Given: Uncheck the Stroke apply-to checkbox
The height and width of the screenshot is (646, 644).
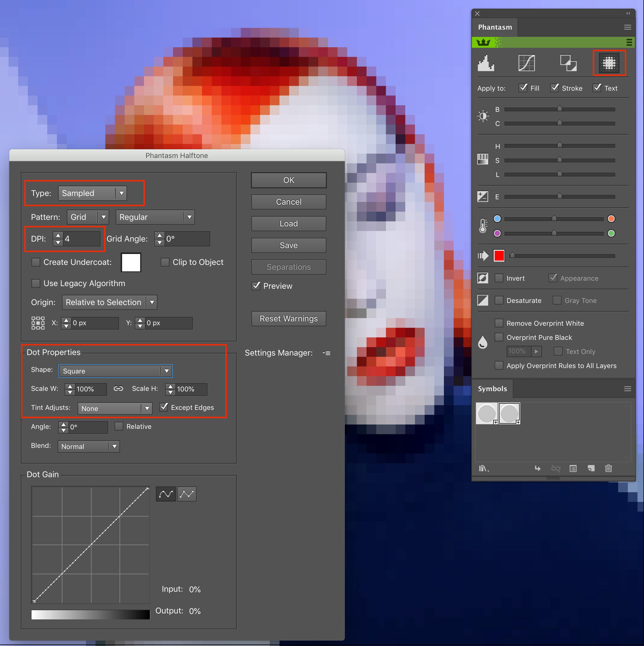Looking at the screenshot, I should tap(555, 88).
